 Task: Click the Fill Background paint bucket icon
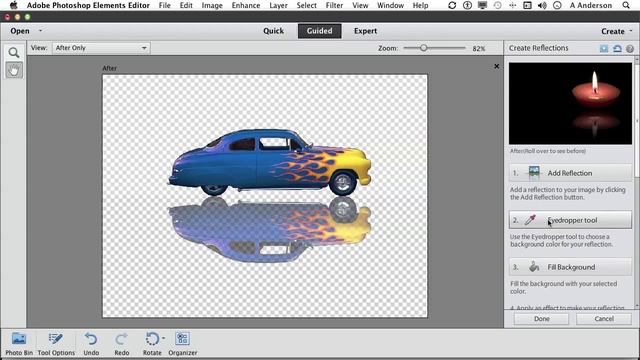point(534,267)
